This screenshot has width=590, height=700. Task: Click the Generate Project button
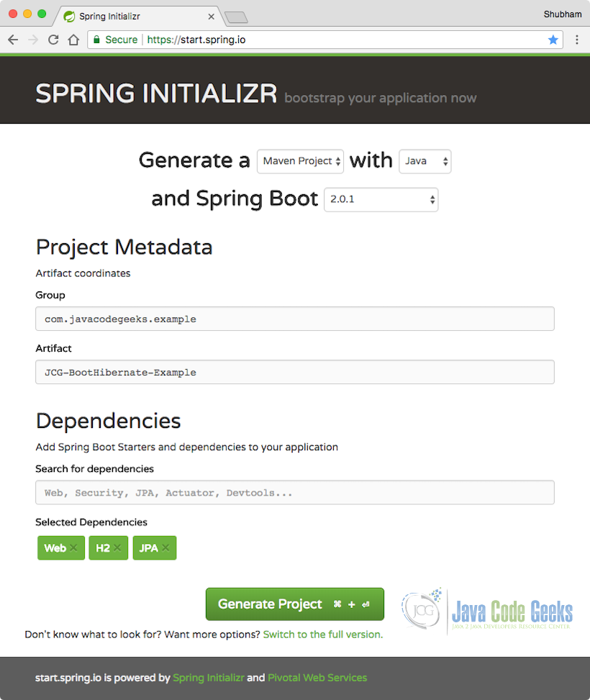(x=295, y=604)
